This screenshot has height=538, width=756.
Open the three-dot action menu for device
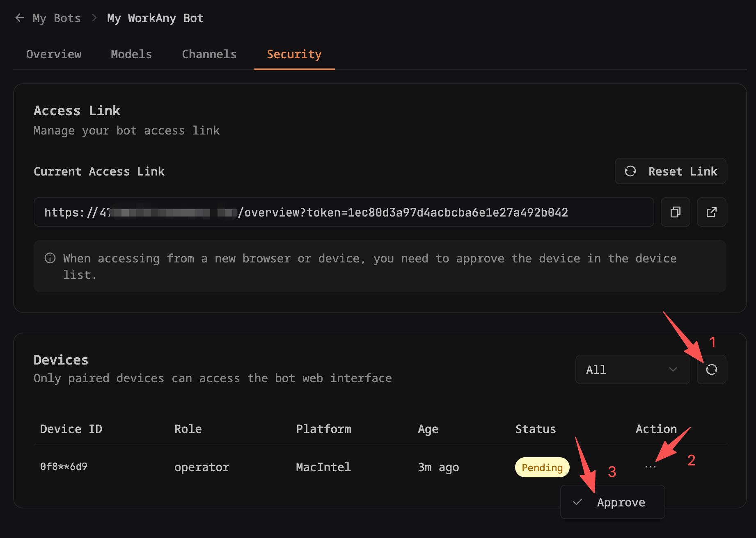pyautogui.click(x=650, y=467)
